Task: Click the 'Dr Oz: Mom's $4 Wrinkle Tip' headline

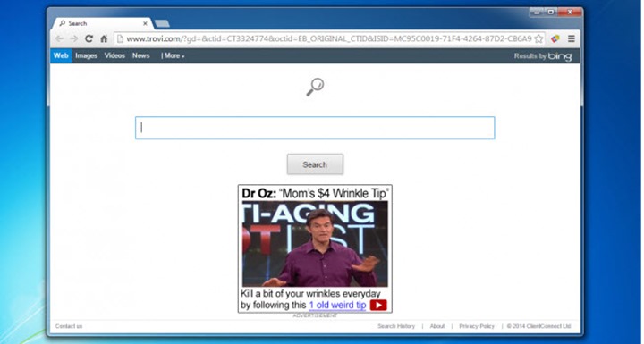Action: click(x=316, y=193)
